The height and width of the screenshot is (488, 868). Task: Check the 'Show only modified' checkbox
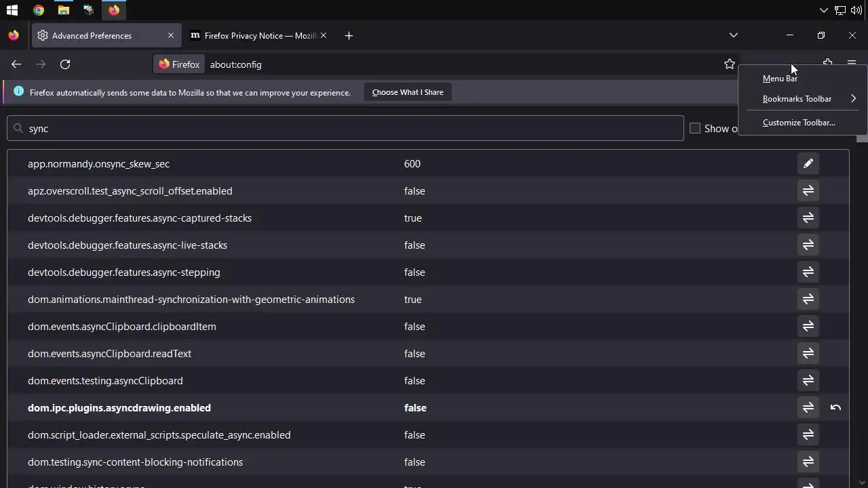[x=695, y=129]
